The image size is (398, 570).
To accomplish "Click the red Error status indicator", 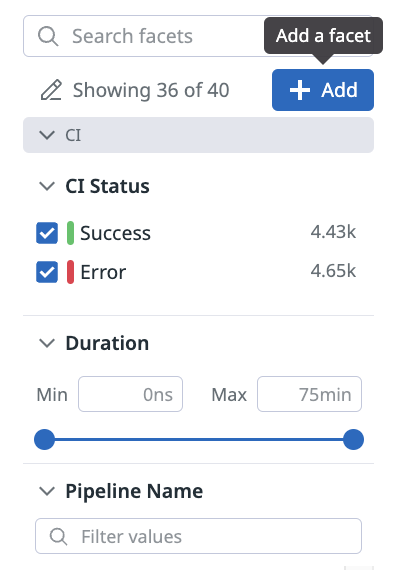I will [x=71, y=272].
